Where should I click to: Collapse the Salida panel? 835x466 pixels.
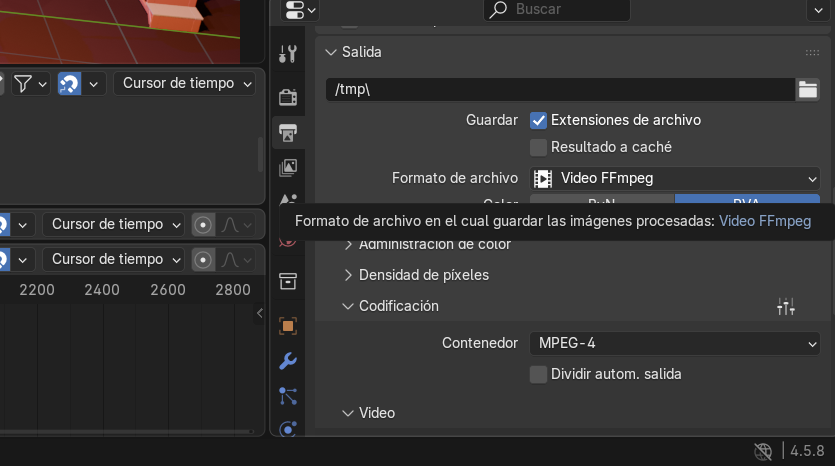[x=331, y=52]
